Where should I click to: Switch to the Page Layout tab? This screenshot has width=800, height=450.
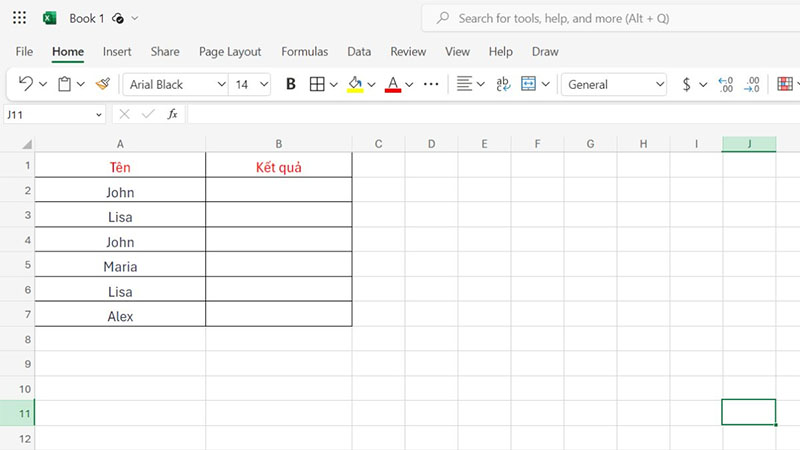pyautogui.click(x=230, y=52)
